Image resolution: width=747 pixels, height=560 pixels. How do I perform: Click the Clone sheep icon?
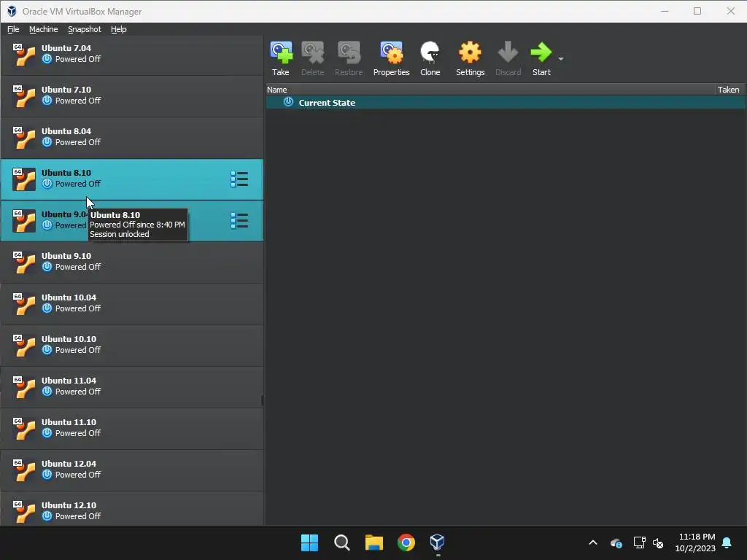430,52
